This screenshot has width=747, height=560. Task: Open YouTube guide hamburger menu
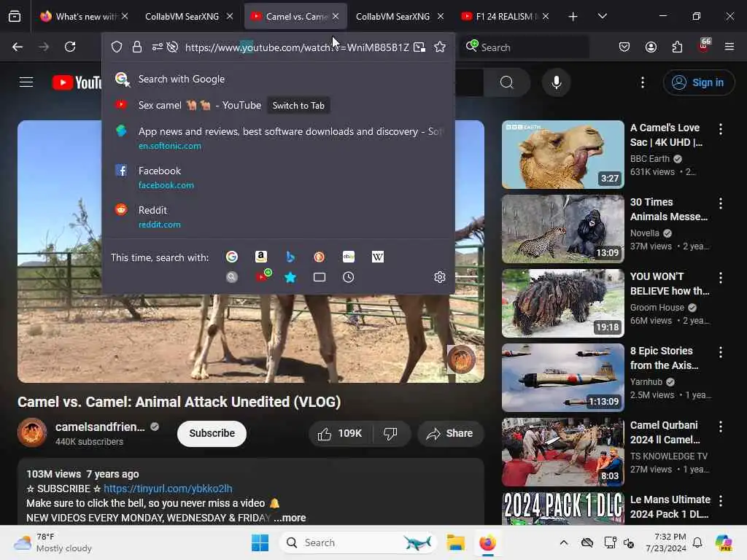(26, 82)
